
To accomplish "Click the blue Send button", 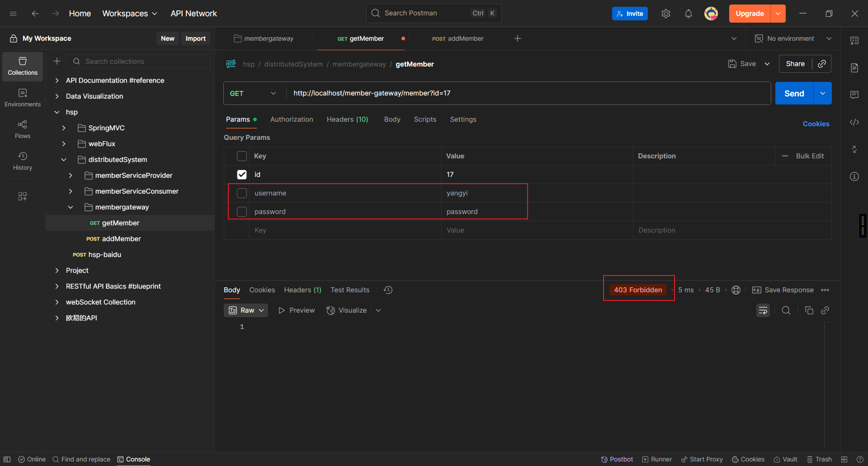I will (794, 93).
